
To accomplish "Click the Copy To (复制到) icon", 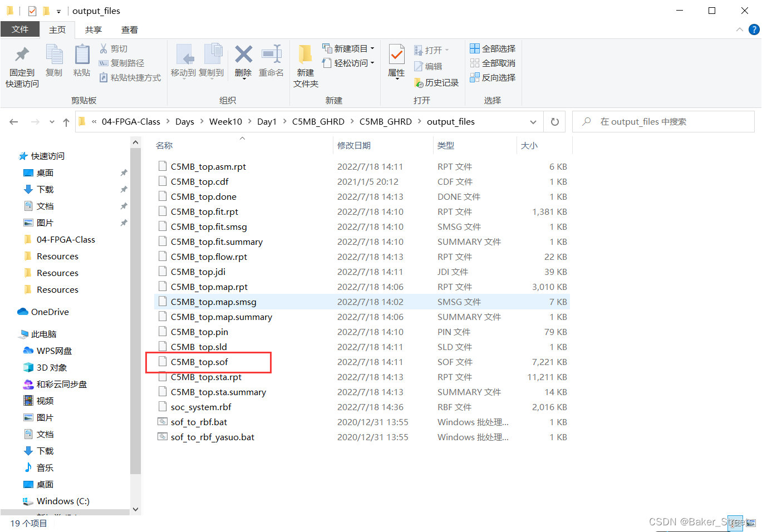I will click(x=213, y=55).
